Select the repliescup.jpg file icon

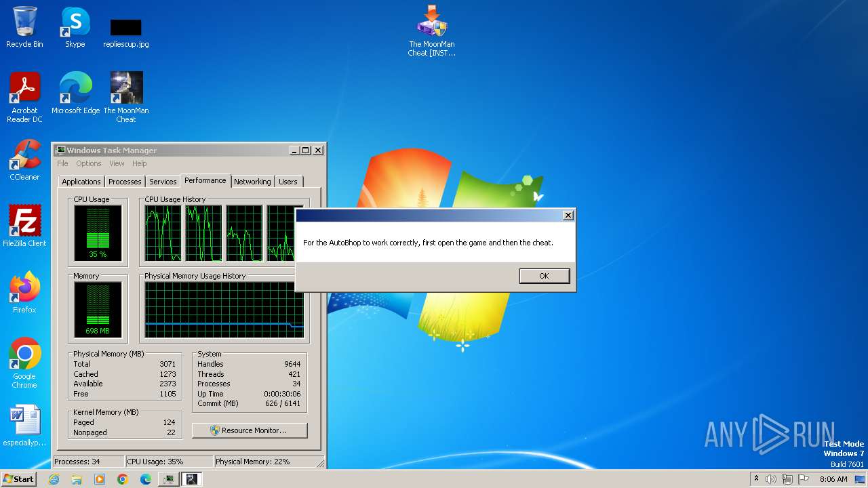(x=126, y=33)
